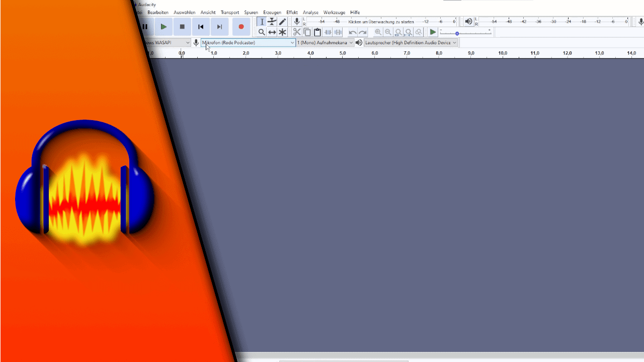Skip to the start of the project
Screen dimensions: 644x362
point(201,27)
